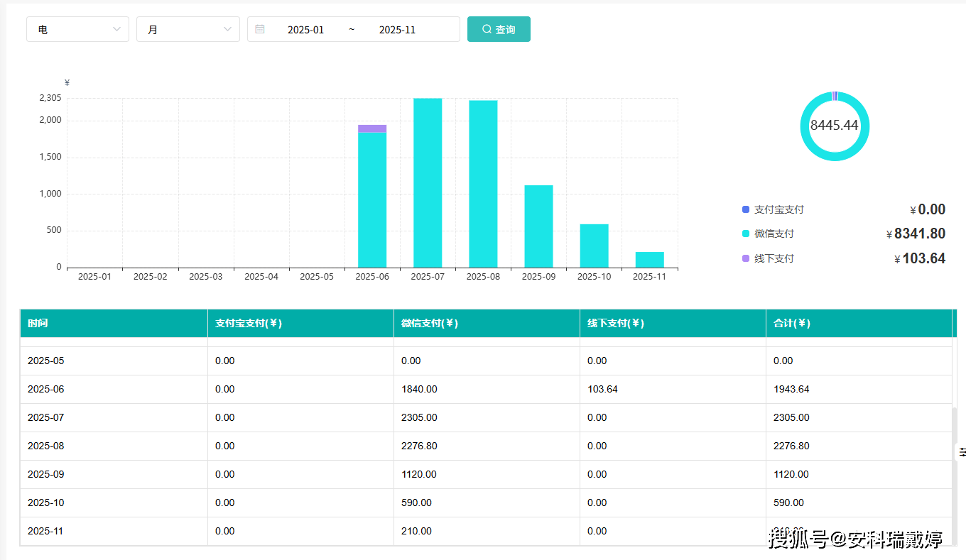966x560 pixels.
Task: Click the calendar icon in date range
Action: pos(260,29)
